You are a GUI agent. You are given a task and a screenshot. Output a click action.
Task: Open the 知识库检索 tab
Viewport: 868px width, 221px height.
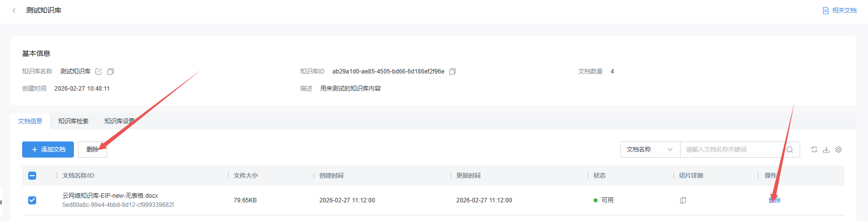coord(73,121)
